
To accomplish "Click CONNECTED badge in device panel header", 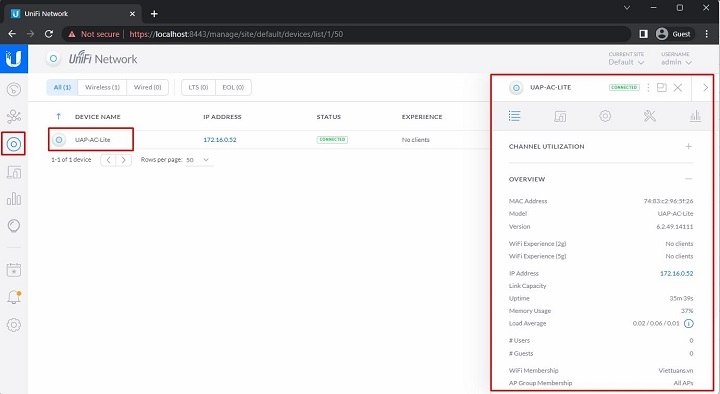I will click(x=624, y=87).
